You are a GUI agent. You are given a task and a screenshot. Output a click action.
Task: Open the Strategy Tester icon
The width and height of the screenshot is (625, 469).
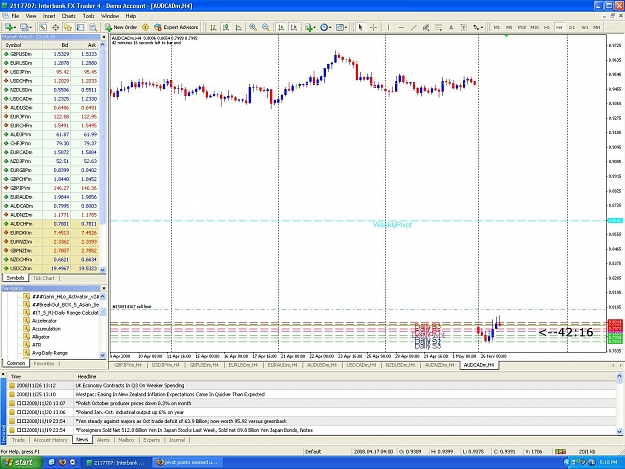click(93, 27)
